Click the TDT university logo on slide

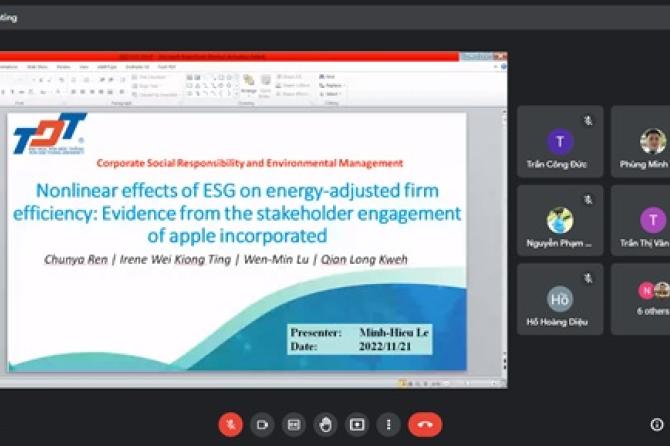[48, 134]
